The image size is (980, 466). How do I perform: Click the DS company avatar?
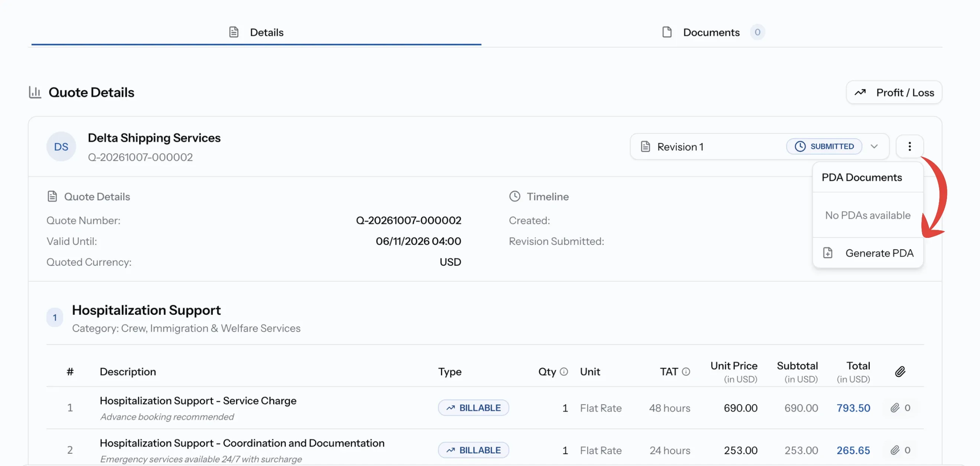point(61,146)
